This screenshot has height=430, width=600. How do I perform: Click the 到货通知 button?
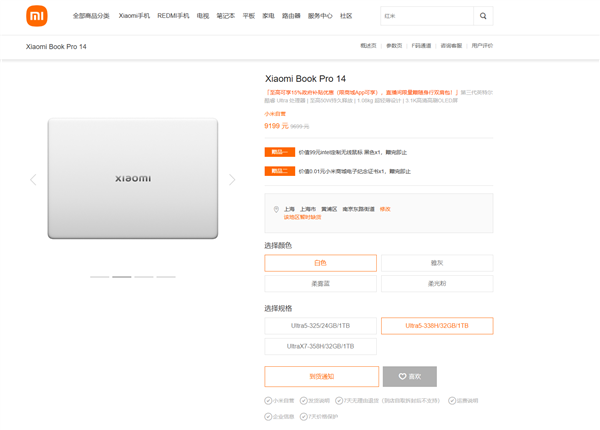pyautogui.click(x=321, y=376)
